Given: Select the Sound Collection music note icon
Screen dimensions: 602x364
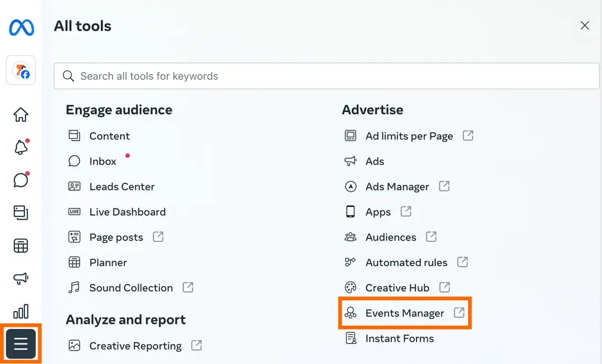Looking at the screenshot, I should [x=75, y=288].
